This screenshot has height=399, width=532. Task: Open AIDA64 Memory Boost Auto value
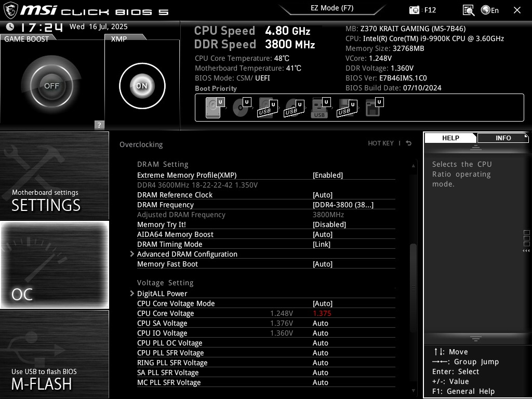pyautogui.click(x=322, y=234)
